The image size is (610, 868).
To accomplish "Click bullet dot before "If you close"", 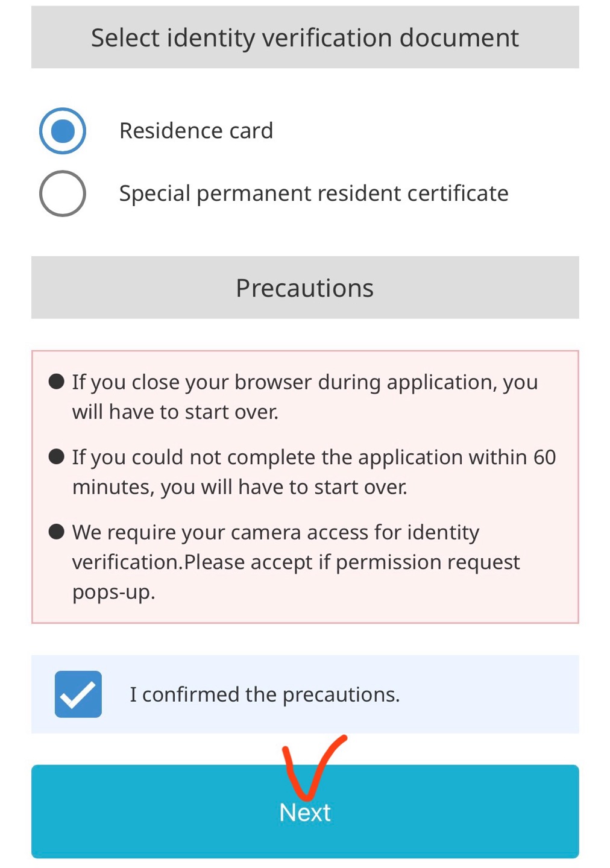I will point(57,382).
